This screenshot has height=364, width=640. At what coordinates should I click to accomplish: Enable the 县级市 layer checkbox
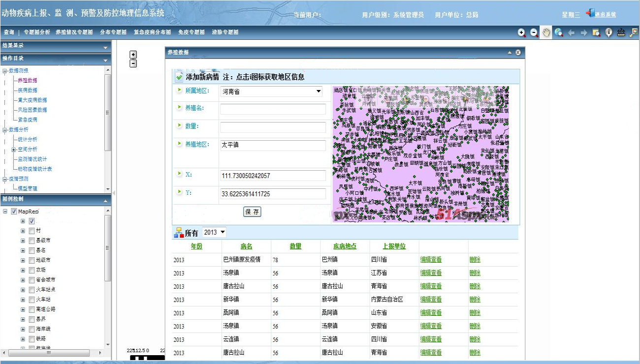tap(32, 241)
